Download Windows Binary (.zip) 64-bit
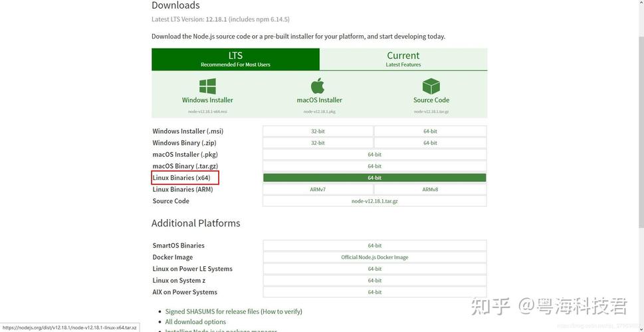The image size is (644, 332). (430, 143)
